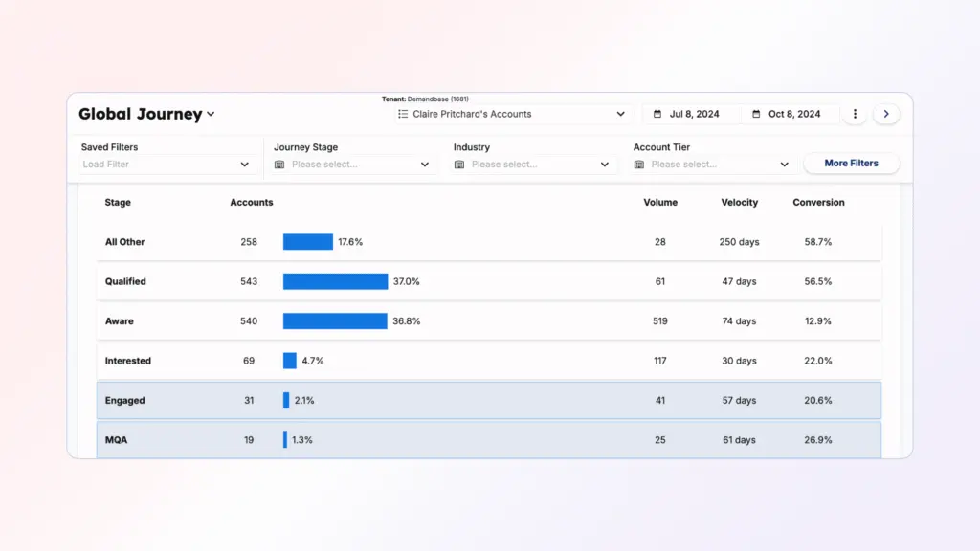Click the Velocity column header
Image resolution: width=980 pixels, height=551 pixels.
[739, 203]
